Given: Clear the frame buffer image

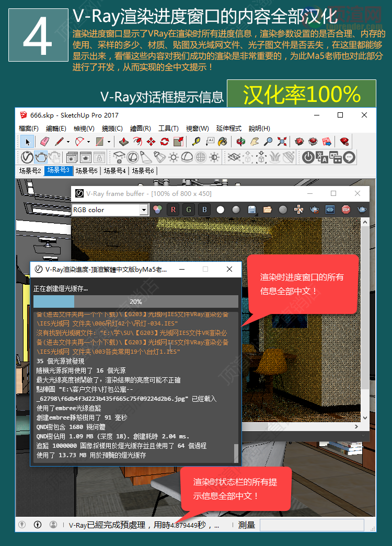Looking at the screenshot, I should tap(283, 210).
